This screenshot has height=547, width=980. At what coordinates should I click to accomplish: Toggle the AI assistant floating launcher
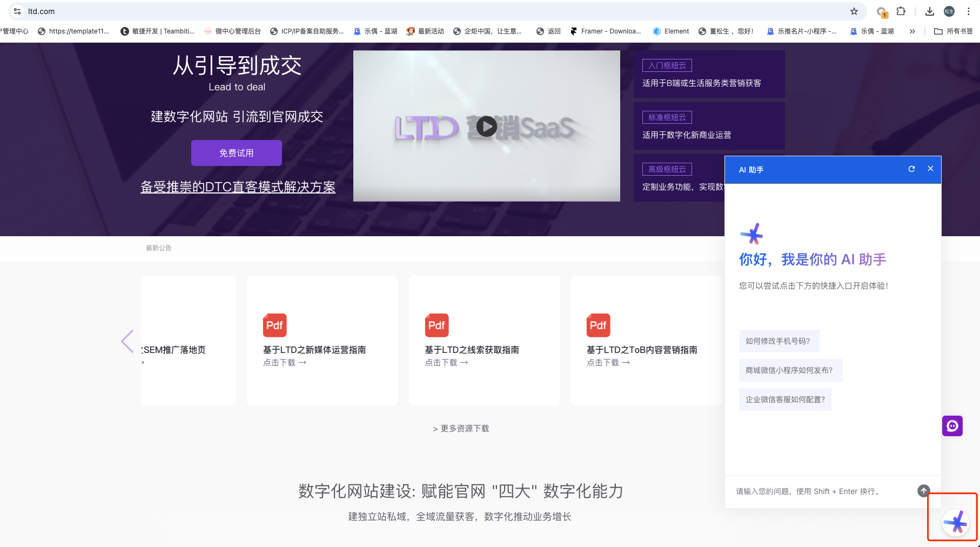[956, 523]
